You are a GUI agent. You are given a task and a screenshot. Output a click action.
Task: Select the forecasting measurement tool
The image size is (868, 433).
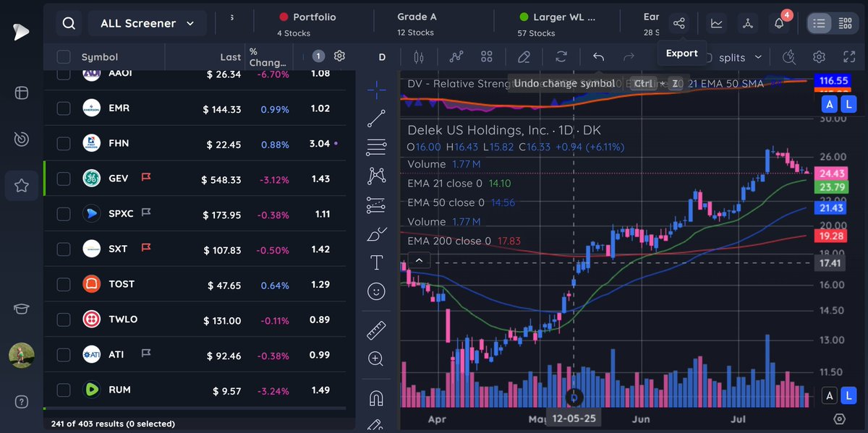(376, 205)
